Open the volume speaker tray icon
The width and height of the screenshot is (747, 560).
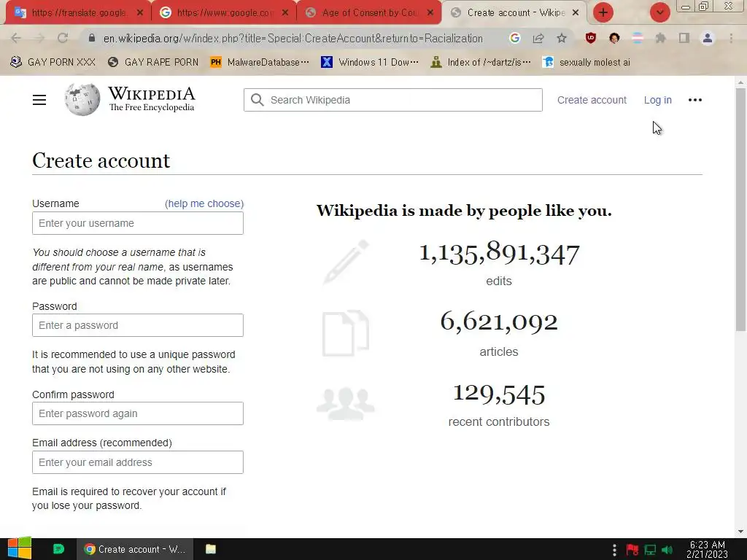(667, 550)
